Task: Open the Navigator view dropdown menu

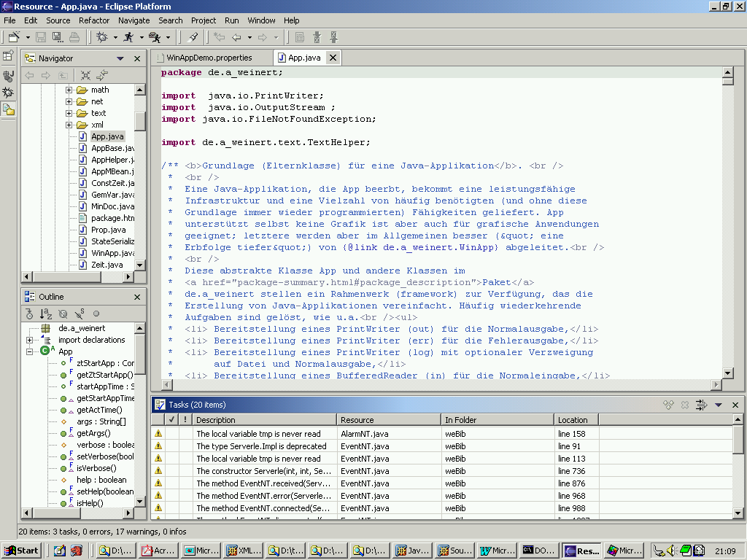Action: pyautogui.click(x=120, y=58)
